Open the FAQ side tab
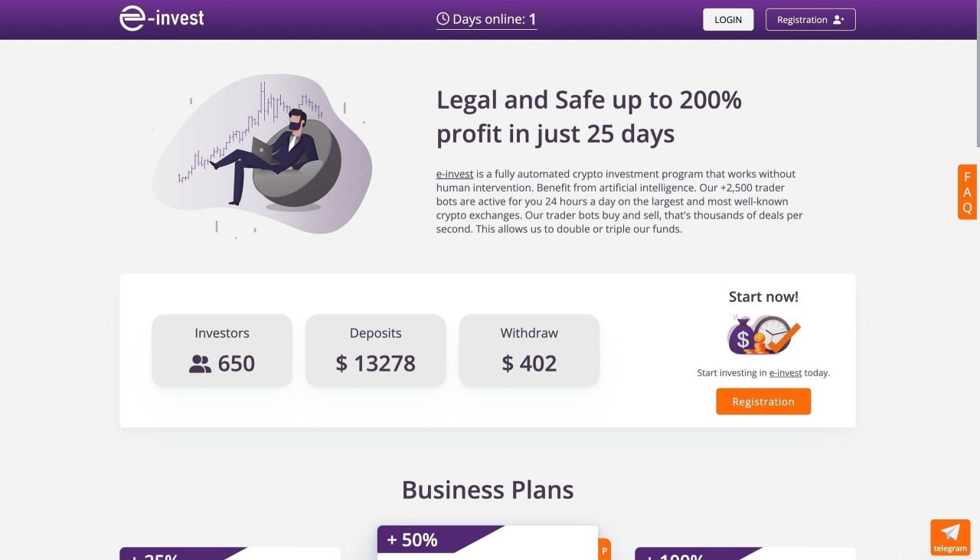 [x=967, y=192]
